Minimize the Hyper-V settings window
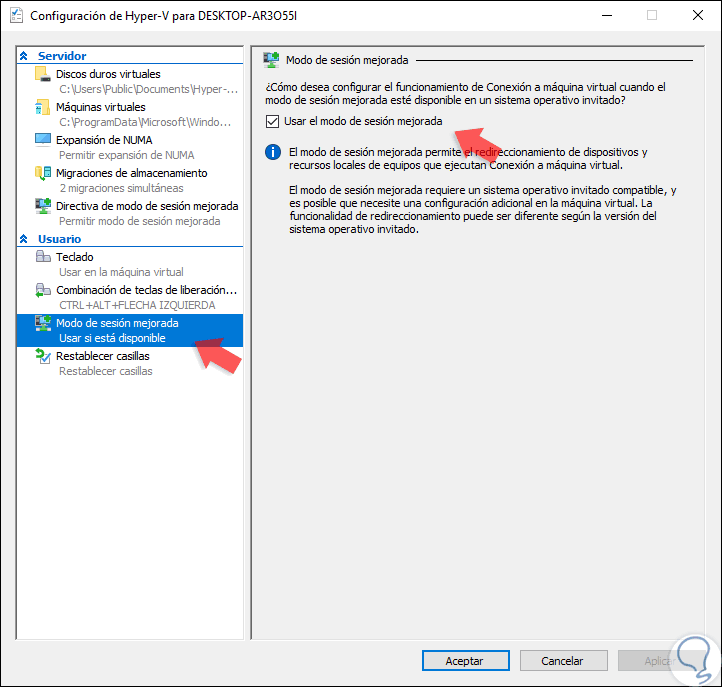This screenshot has width=722, height=687. (x=607, y=15)
